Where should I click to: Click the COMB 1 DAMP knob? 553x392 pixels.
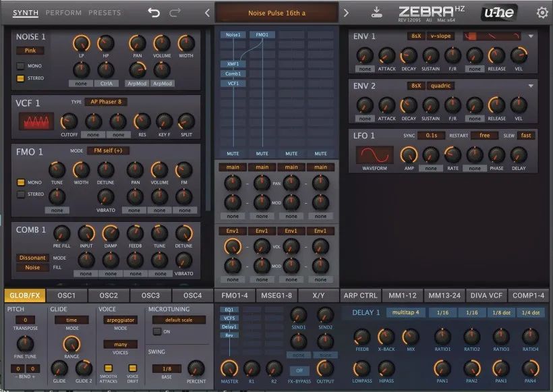coord(111,233)
